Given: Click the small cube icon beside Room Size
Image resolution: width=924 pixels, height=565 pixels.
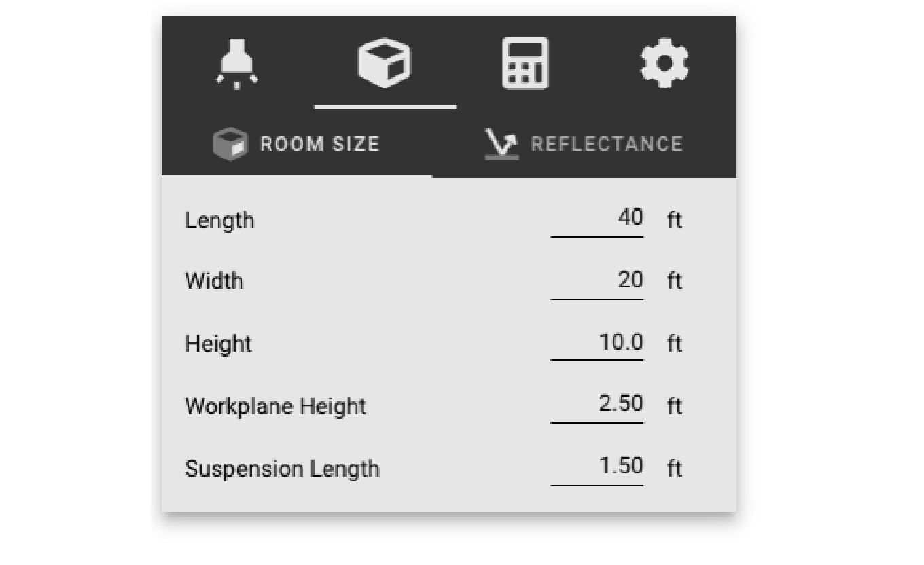Looking at the screenshot, I should point(230,145).
